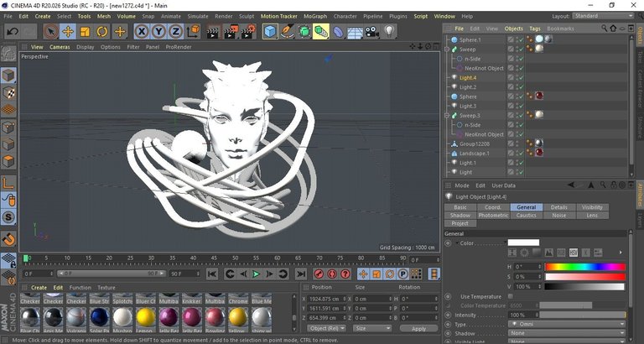Image resolution: width=644 pixels, height=344 pixels.
Task: Toggle enable checkmark for Light.3
Action: (x=521, y=106)
